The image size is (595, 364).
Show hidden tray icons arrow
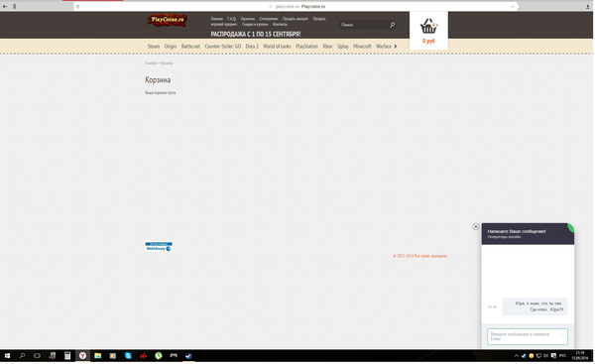(x=516, y=356)
